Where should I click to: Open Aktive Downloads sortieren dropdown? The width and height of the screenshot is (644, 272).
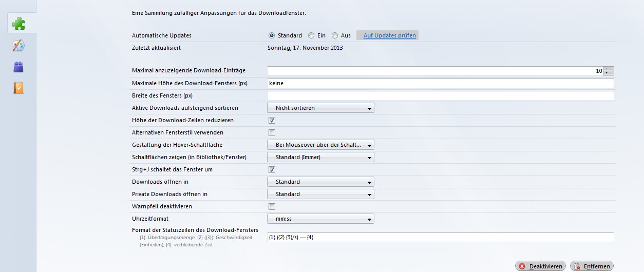(x=320, y=108)
